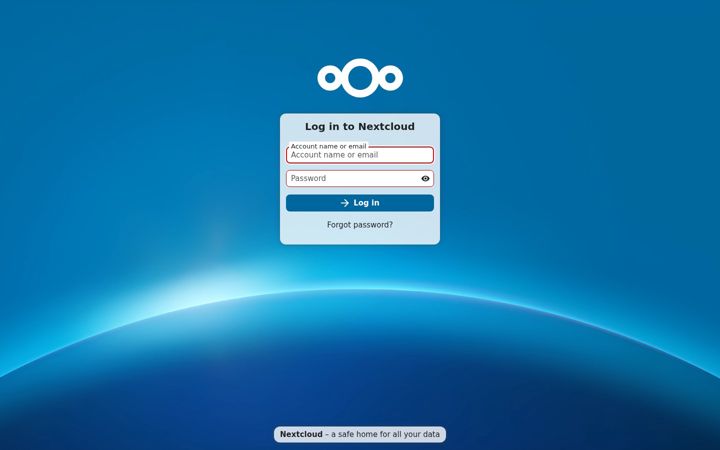Viewport: 720px width, 450px height.
Task: Click the Nextcloud logo above the form
Action: point(360,78)
